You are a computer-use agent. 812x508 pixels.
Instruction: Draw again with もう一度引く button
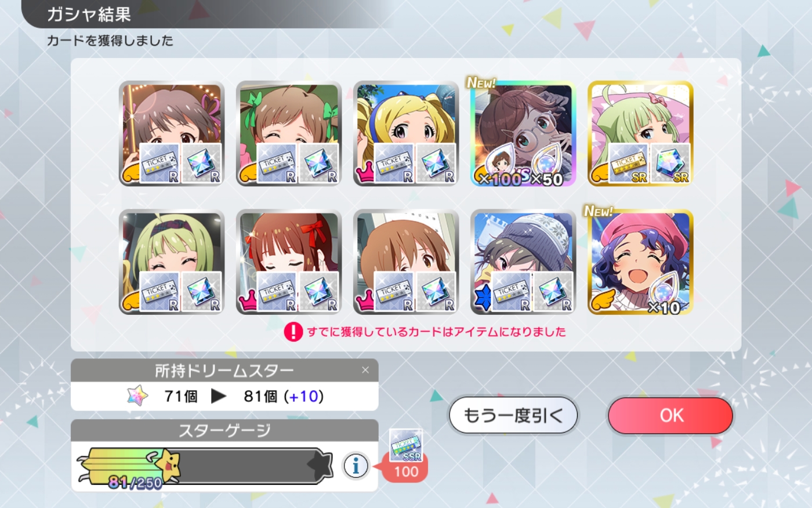(x=513, y=415)
